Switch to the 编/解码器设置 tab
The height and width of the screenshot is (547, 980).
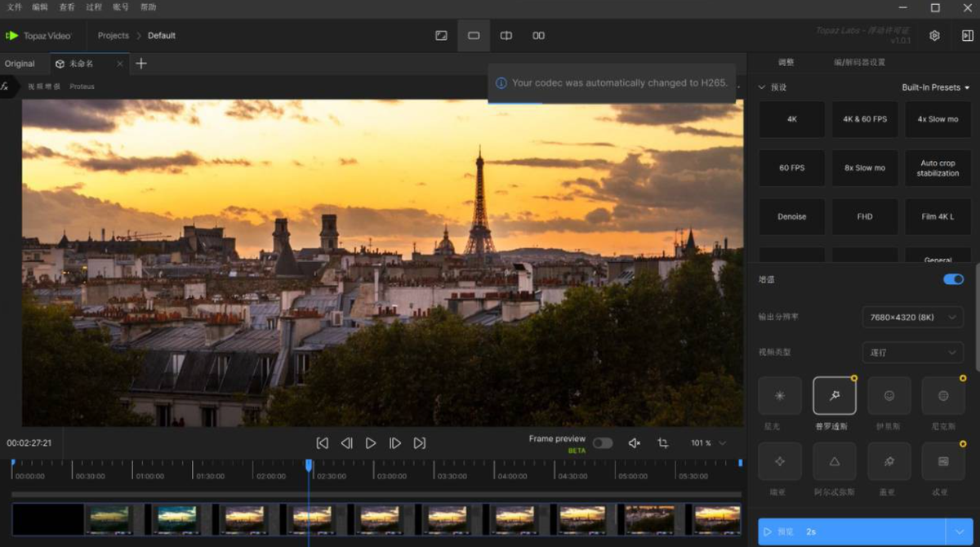[858, 63]
